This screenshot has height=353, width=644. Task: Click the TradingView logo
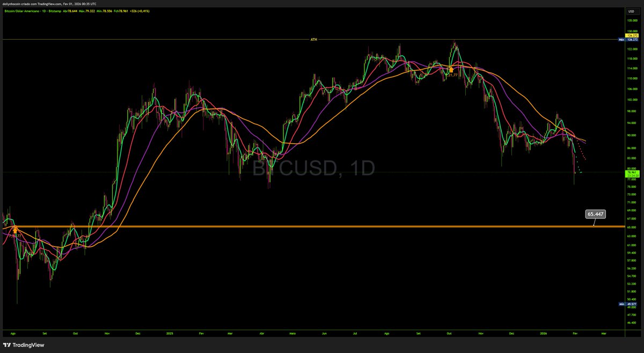coord(24,345)
